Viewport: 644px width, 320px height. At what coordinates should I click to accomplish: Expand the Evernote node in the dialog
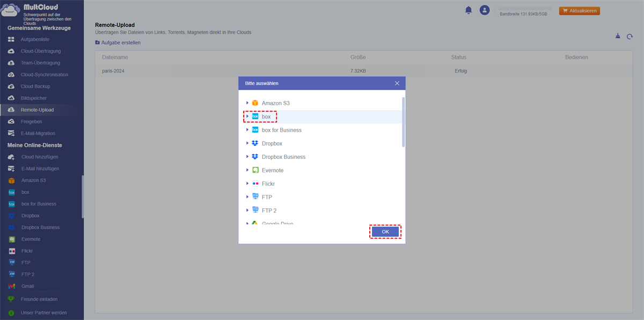(x=247, y=170)
